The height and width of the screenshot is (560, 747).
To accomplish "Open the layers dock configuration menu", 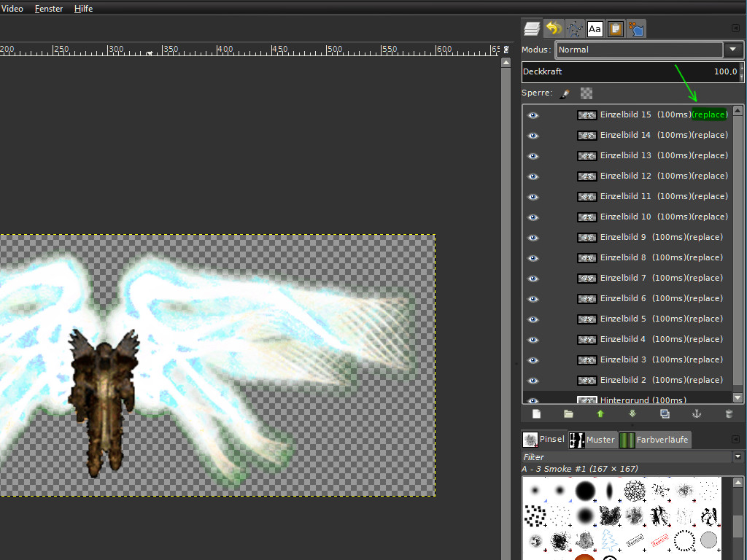I will click(735, 28).
